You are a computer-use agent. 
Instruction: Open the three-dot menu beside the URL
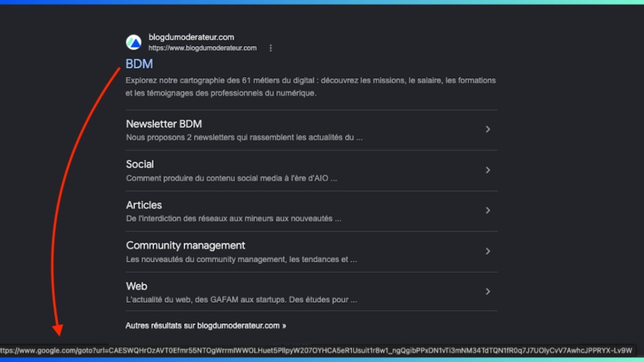(270, 48)
